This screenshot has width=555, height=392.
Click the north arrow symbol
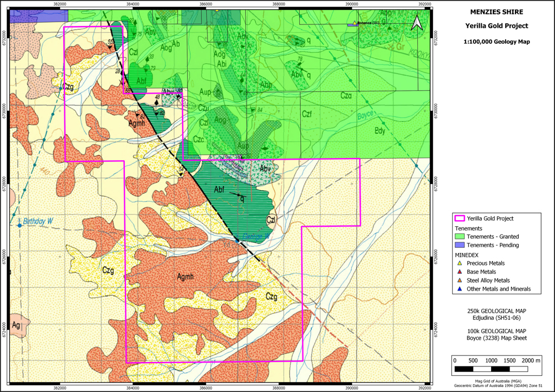pos(417,23)
